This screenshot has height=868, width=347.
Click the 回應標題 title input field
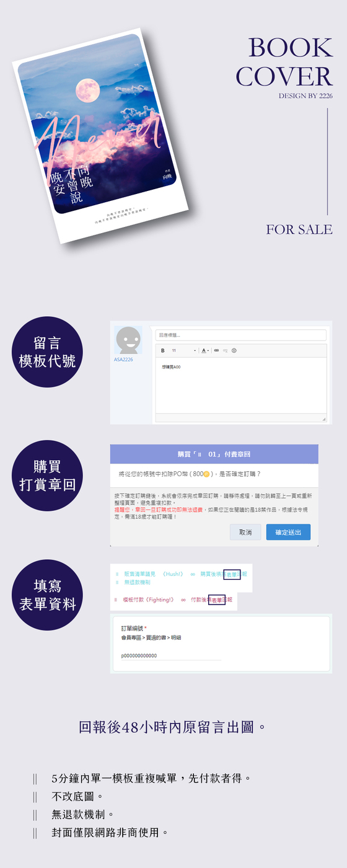(240, 335)
